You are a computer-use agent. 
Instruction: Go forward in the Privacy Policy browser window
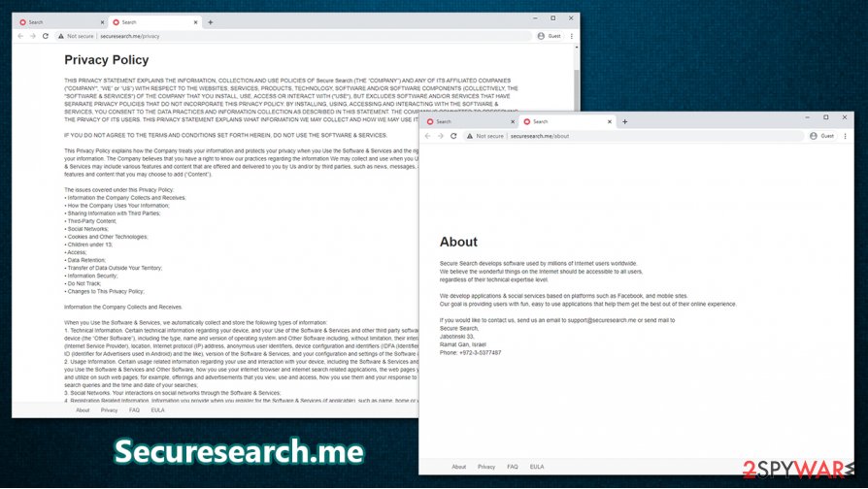[x=33, y=36]
